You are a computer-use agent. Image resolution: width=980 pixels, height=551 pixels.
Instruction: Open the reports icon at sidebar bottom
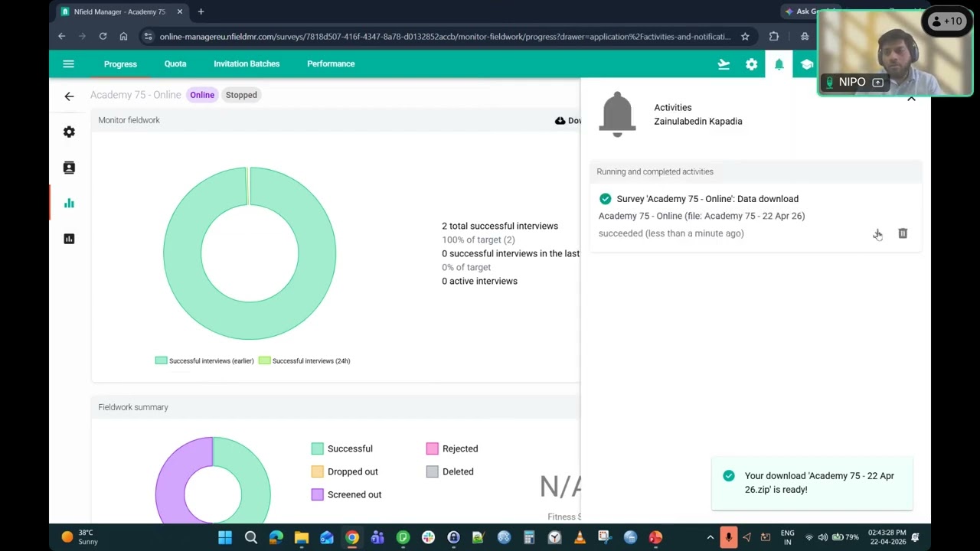coord(69,239)
